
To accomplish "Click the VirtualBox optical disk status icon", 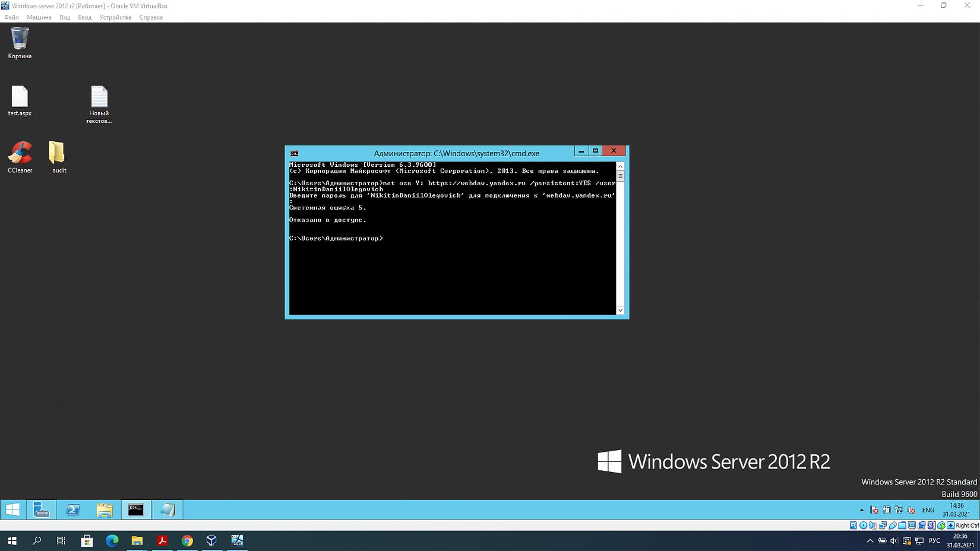I will click(864, 525).
